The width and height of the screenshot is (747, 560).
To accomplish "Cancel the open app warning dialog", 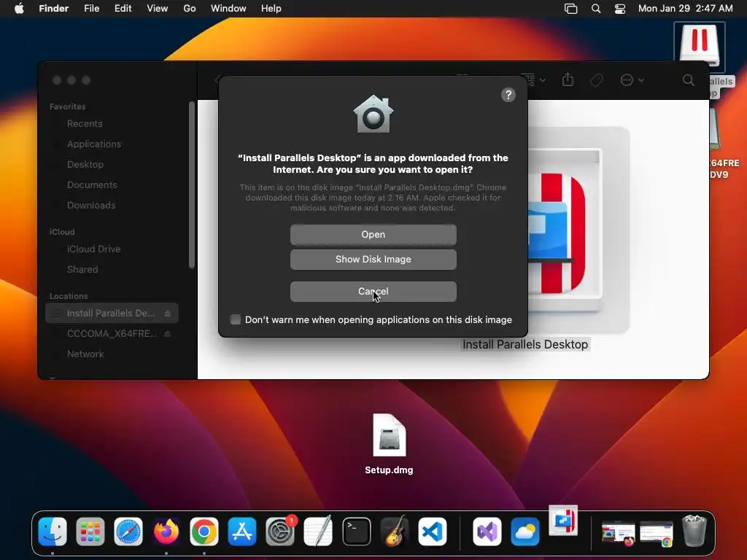I will (373, 292).
